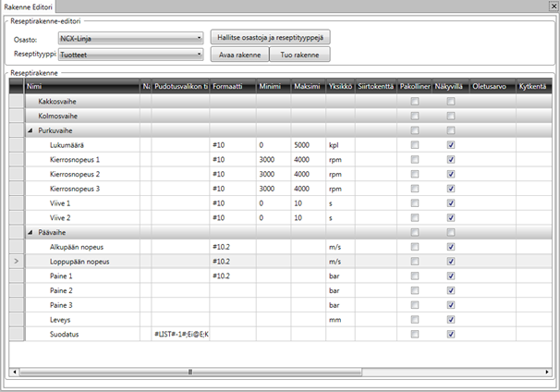The width and height of the screenshot is (560, 392).
Task: Collapse the Purkuvaihe group
Action: click(30, 131)
